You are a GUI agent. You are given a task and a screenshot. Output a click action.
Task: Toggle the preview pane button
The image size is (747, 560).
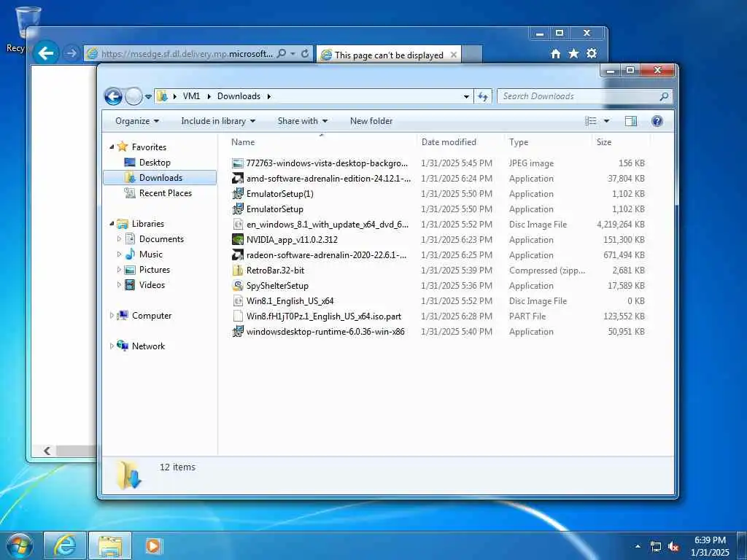coord(631,121)
